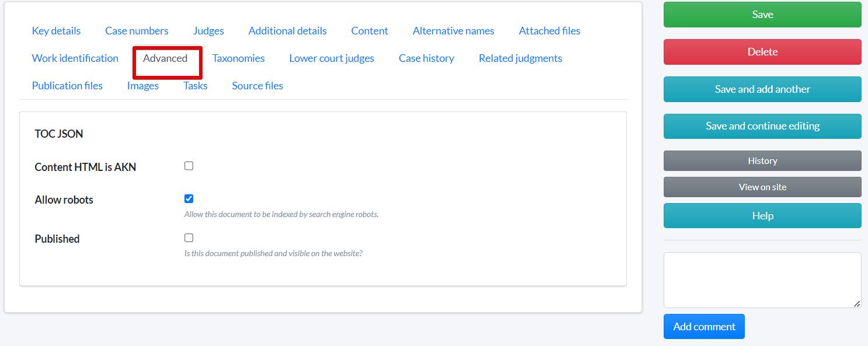The height and width of the screenshot is (346, 868).
Task: Switch to Case history tab
Action: 426,58
